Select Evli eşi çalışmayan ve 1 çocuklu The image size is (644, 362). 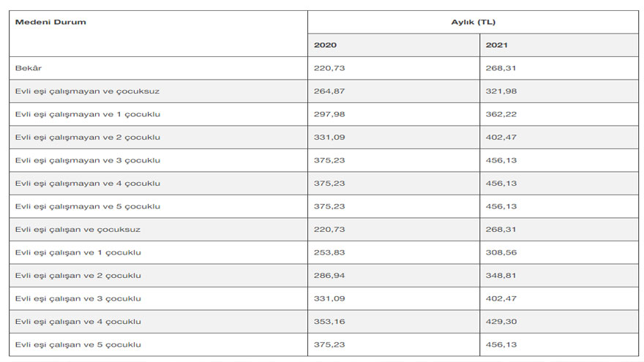[x=88, y=114]
